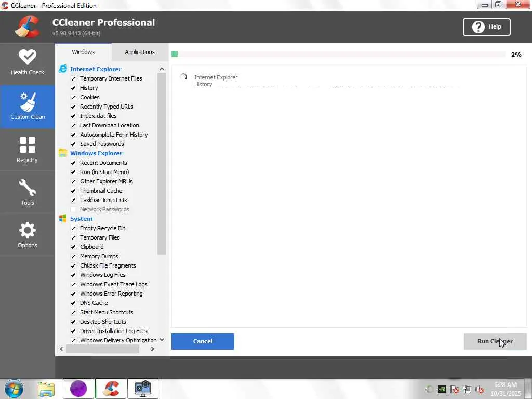Click the list scroll down arrow
This screenshot has width=532, height=399.
point(162,340)
